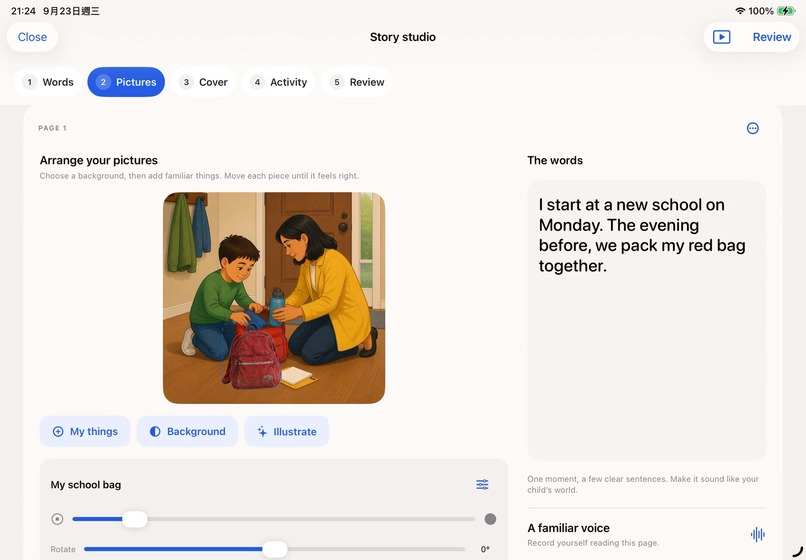Adjust the Rotate slider knob
The height and width of the screenshot is (560, 806).
click(275, 549)
